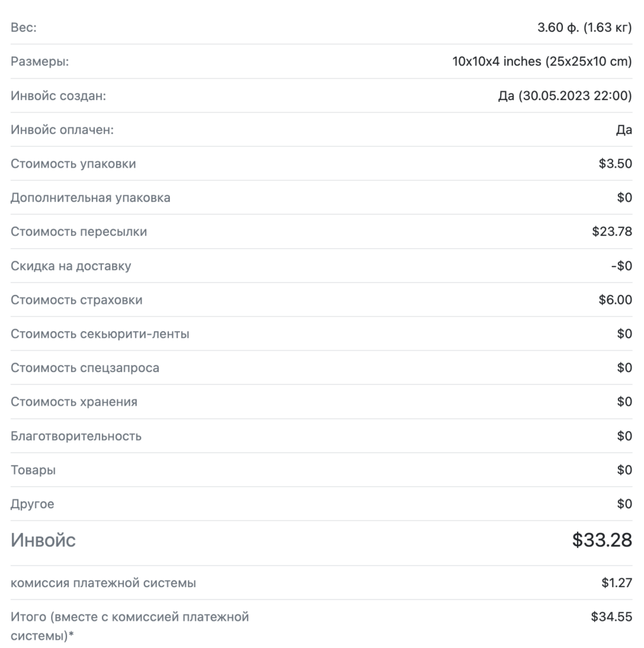The image size is (644, 648).
Task: Click the Стоимость страховки amount $6.00
Action: click(615, 299)
